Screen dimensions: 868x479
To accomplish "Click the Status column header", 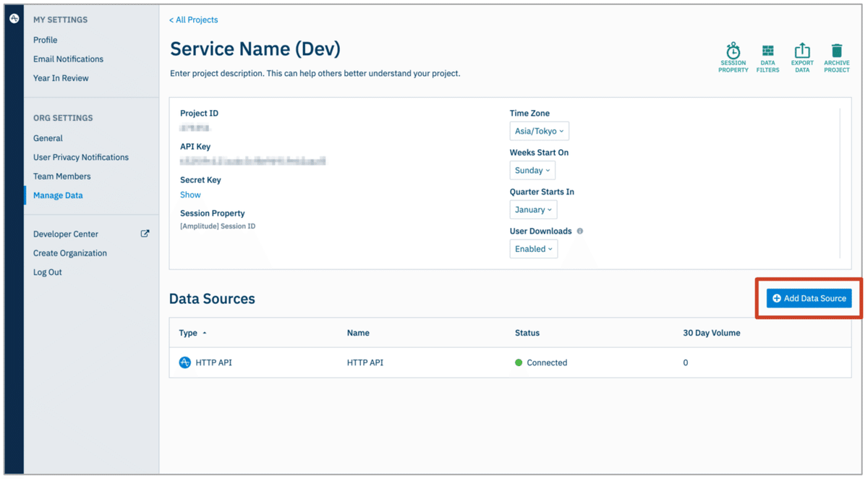I will (527, 333).
